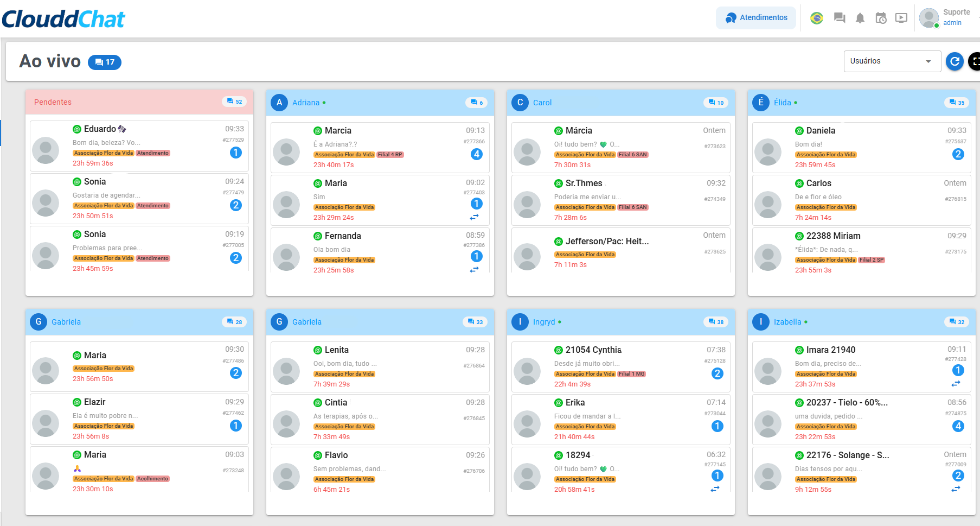Change language via the Brazil flag icon
Screen dimensions: 980x526
pyautogui.click(x=816, y=18)
